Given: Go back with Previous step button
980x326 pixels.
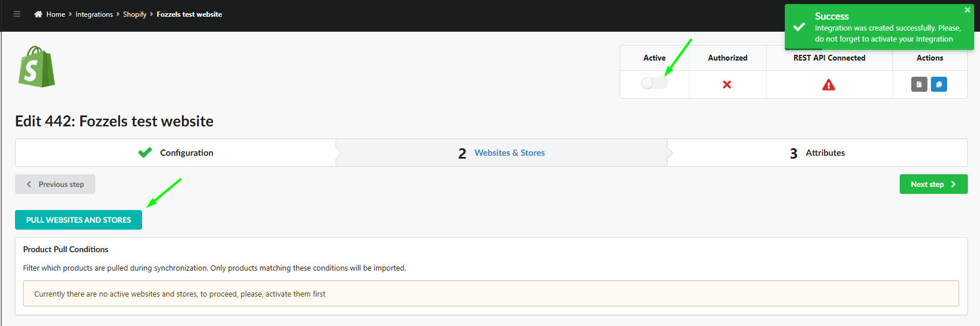Looking at the screenshot, I should pyautogui.click(x=55, y=184).
